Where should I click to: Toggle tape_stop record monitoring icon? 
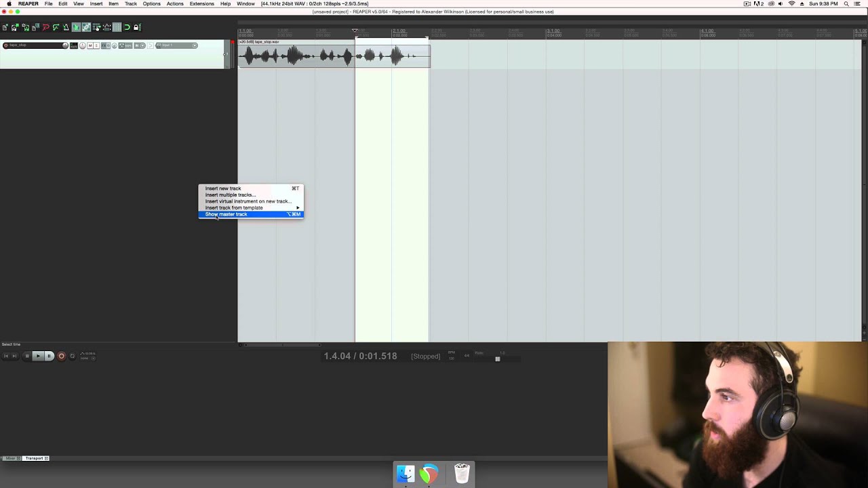pyautogui.click(x=150, y=45)
